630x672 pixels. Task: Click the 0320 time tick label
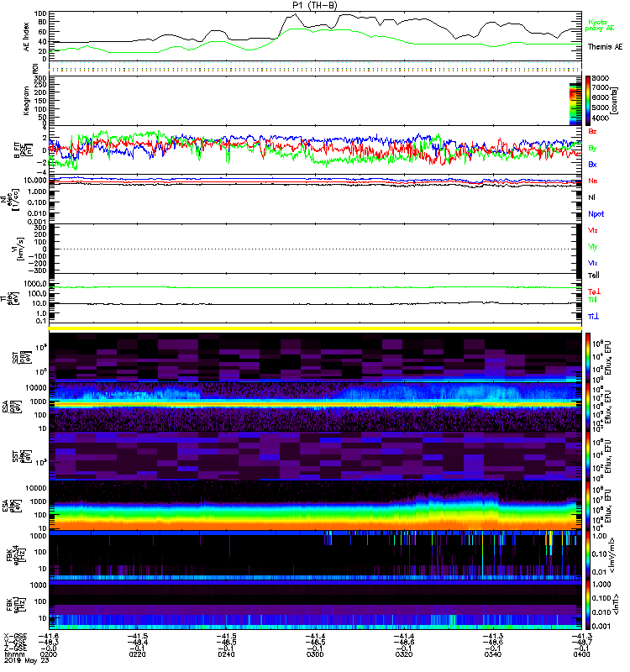404,654
